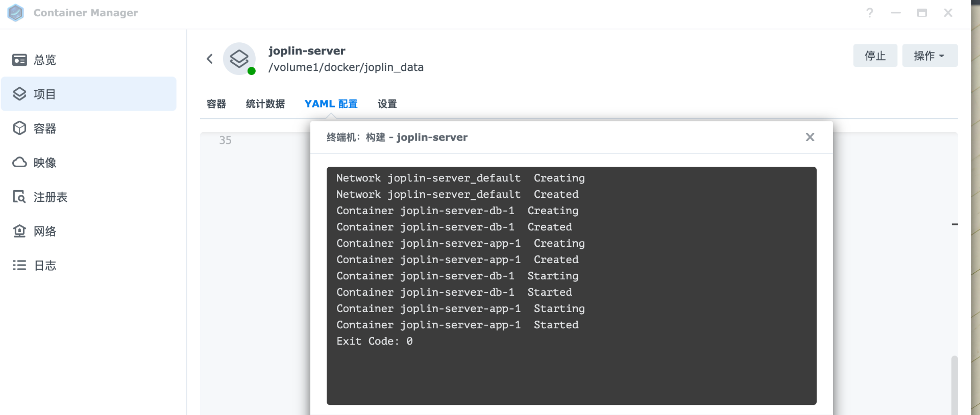Viewport: 980px width, 415px height.
Task: Open the 日志 log list icon
Action: click(x=19, y=265)
